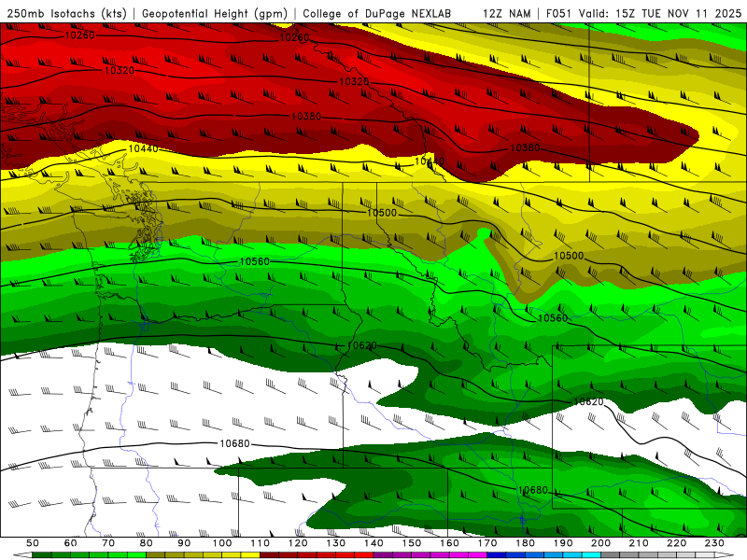Click the 140 value on the color scale
747x560 pixels.
[x=374, y=543]
